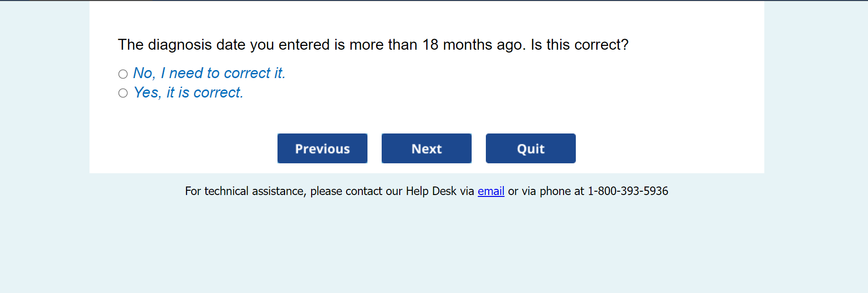Click the "Yes, it is correct." label text
Screen dimensions: 868x293
[188, 93]
